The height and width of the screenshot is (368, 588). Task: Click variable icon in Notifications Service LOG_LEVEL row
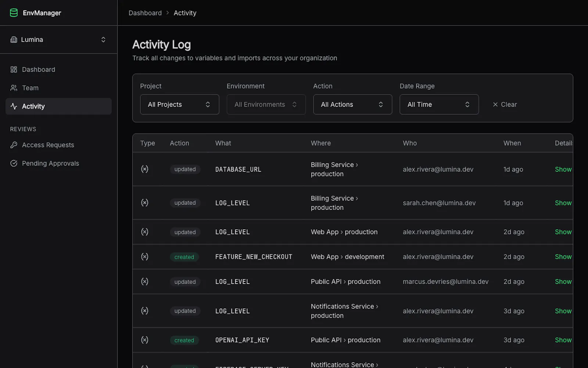tap(145, 311)
